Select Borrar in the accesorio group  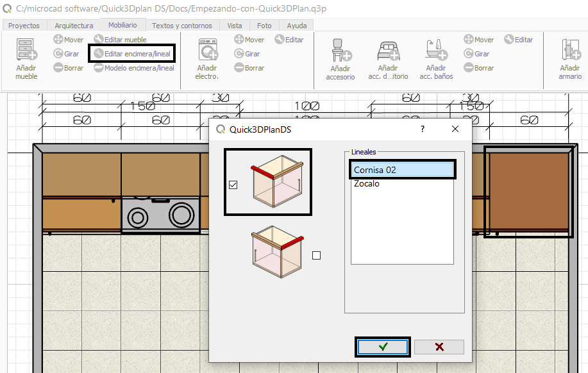click(479, 68)
